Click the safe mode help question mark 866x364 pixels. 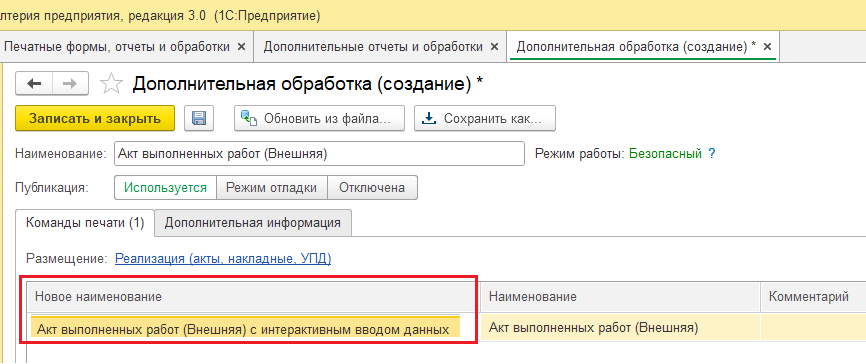click(x=711, y=154)
